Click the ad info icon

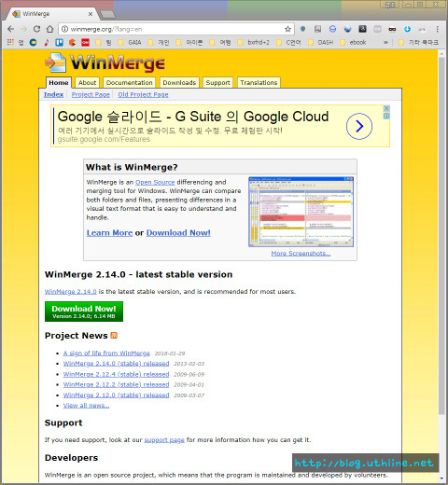pyautogui.click(x=386, y=116)
